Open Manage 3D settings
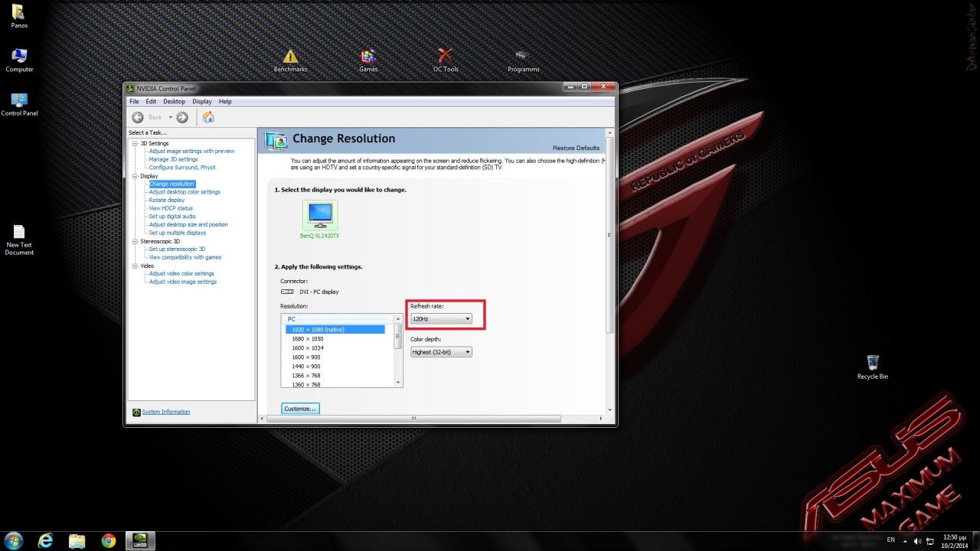This screenshot has height=551, width=980. (x=173, y=159)
